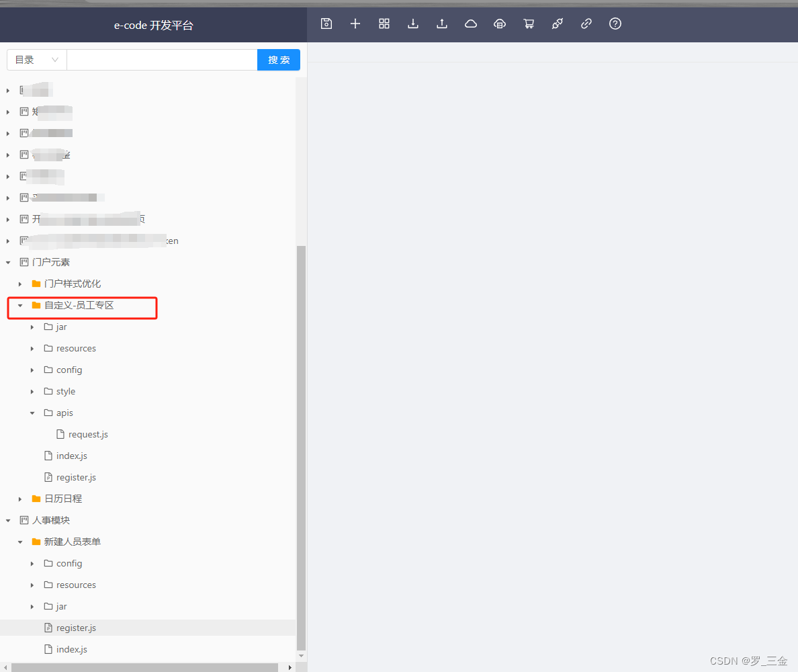Click the e-code 开发平台 title
798x672 pixels.
pyautogui.click(x=154, y=26)
